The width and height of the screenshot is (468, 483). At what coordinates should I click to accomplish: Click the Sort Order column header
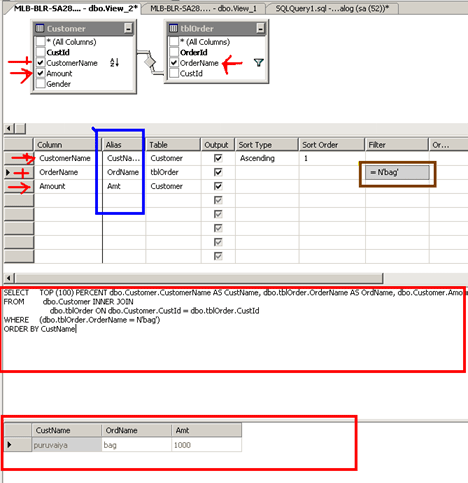pyautogui.click(x=332, y=145)
